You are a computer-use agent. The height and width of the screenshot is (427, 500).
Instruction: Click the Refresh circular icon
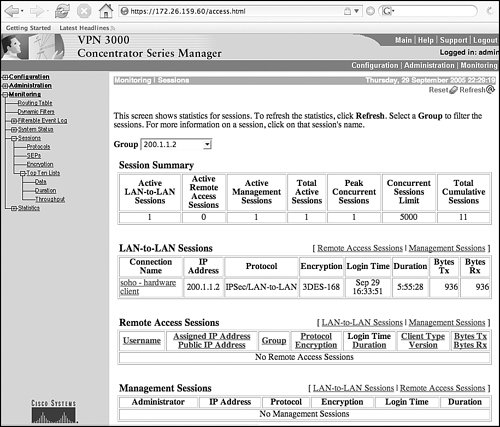click(x=490, y=89)
